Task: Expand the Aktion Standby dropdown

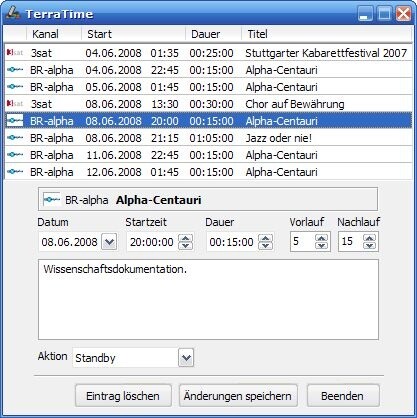Action: pos(186,358)
